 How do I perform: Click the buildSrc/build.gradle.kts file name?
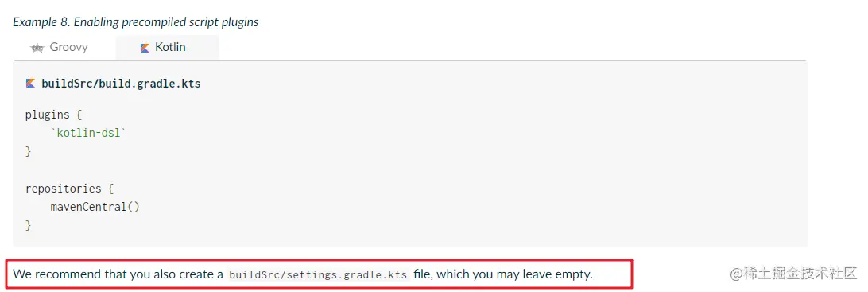(121, 84)
